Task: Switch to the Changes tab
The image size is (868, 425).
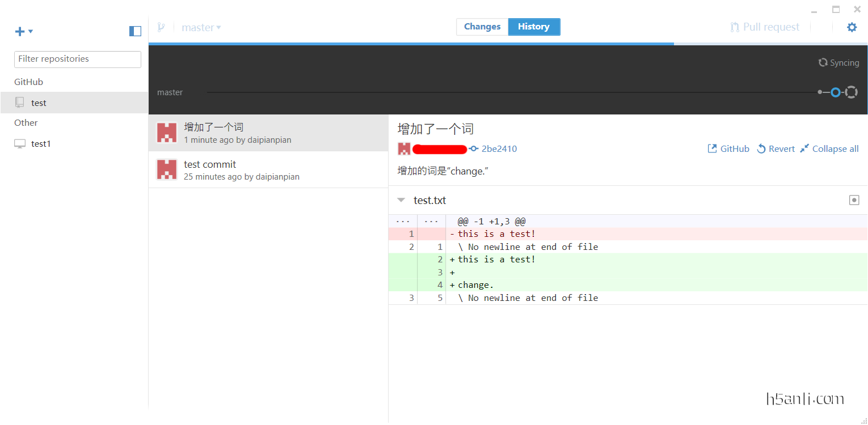Action: pyautogui.click(x=482, y=27)
